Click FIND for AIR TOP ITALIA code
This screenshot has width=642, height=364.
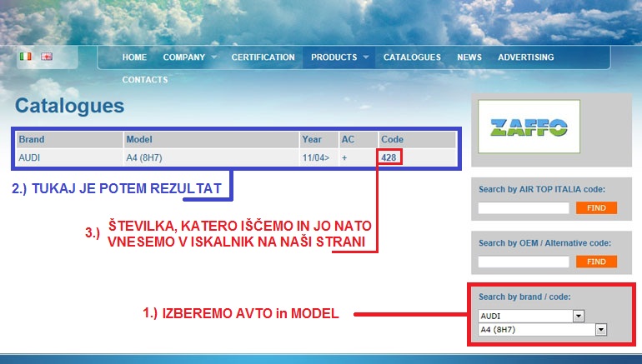click(x=596, y=207)
